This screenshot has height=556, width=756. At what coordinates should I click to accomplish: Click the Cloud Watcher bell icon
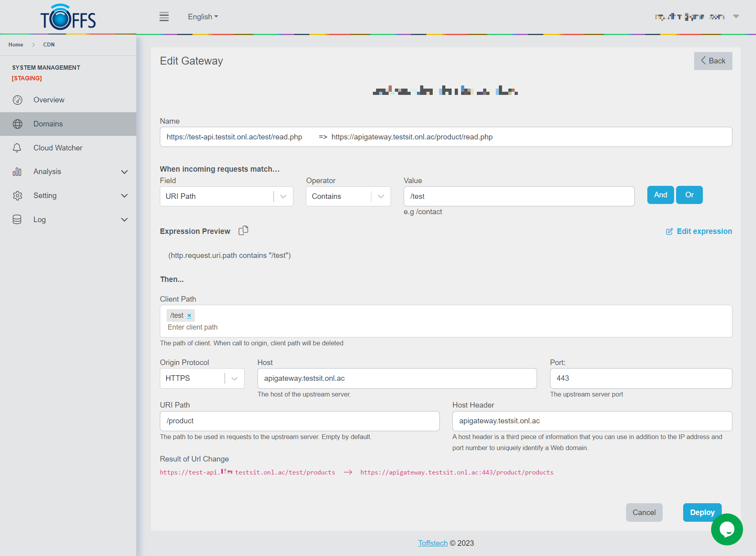coord(17,148)
